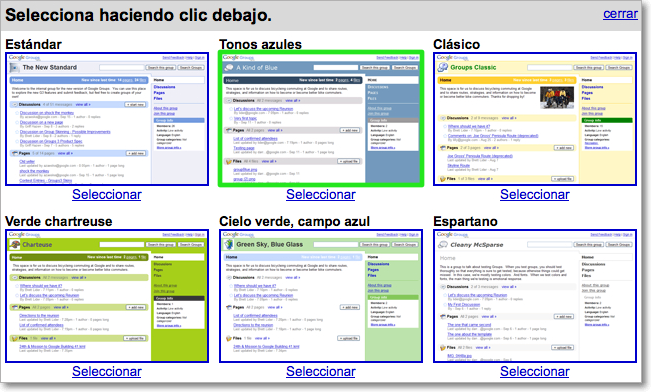Choose the Tonos azules preview thumbnail
Image resolution: width=651 pixels, height=392 pixels.
click(x=321, y=119)
